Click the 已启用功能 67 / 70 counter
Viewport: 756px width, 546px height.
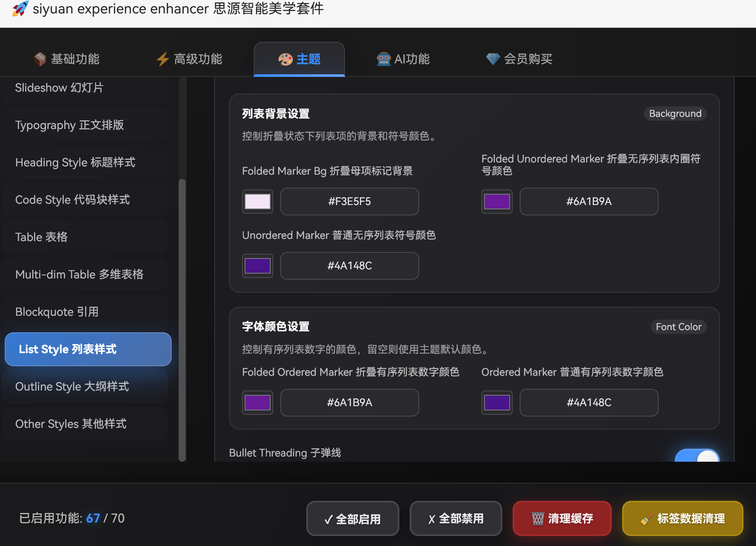click(72, 518)
